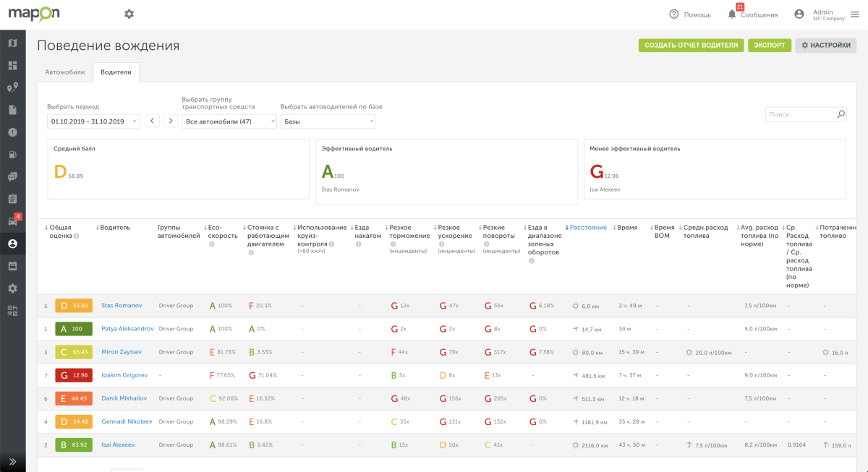Click the calendar icon in the left sidebar
Viewport: 868px width, 472px height.
(x=12, y=266)
